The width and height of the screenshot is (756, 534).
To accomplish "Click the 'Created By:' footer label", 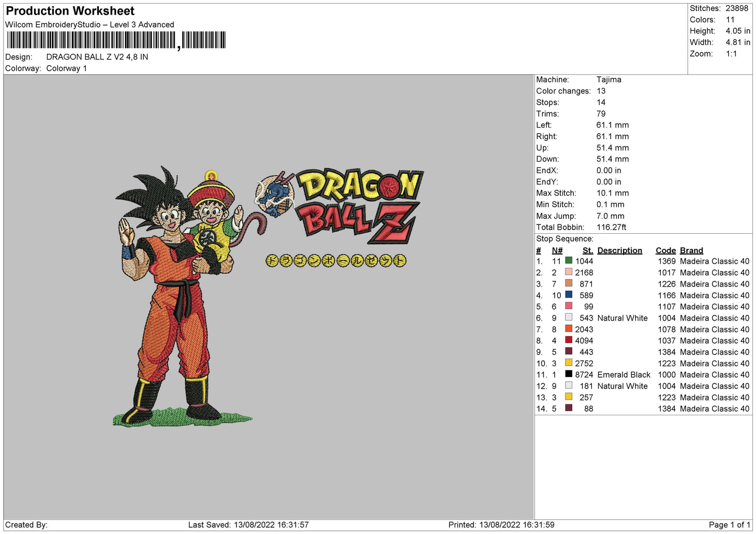I will [26, 525].
